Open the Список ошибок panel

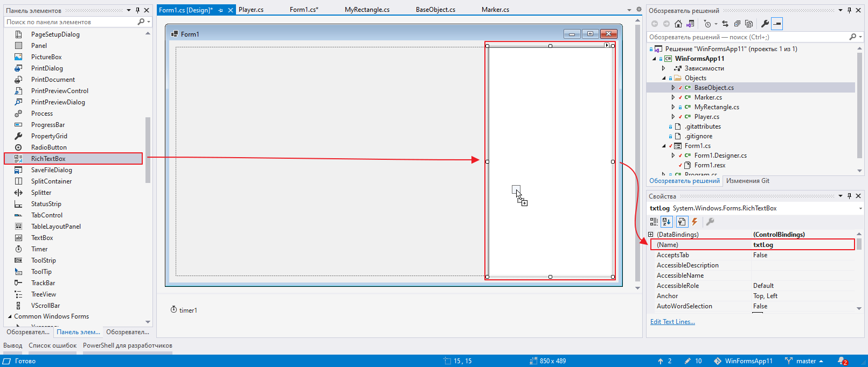coord(52,345)
